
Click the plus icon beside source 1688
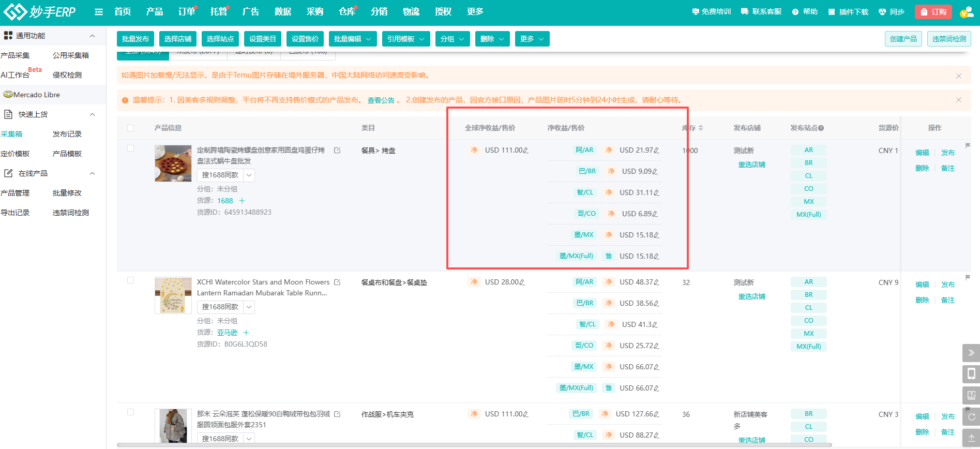coord(242,201)
